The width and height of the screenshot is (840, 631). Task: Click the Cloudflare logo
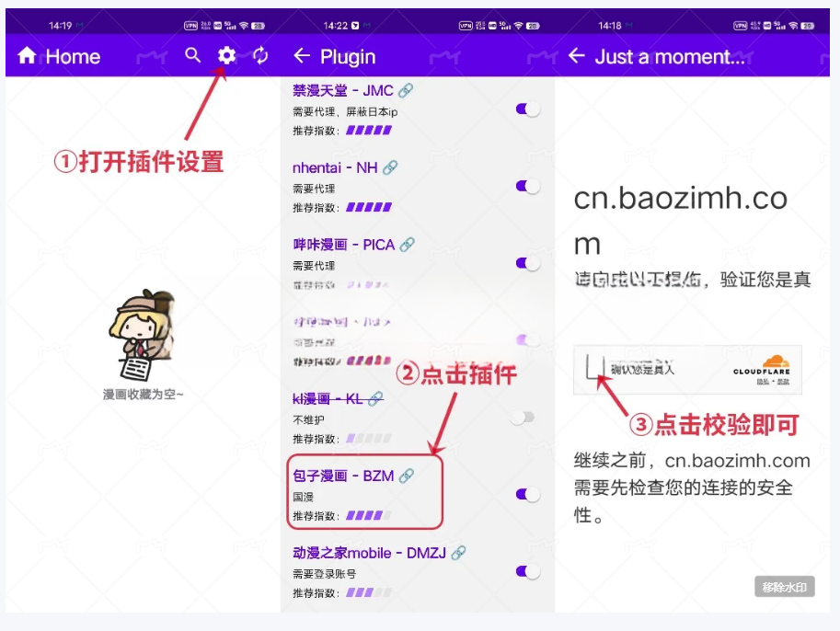[762, 365]
